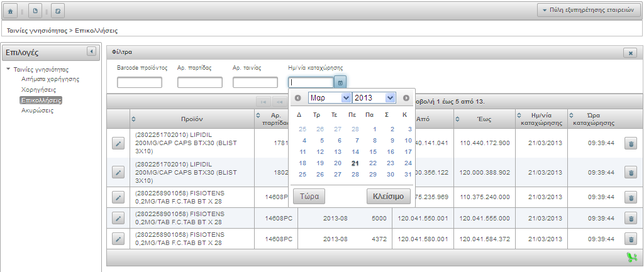Go to next month in calendar
The width and height of the screenshot is (644, 272).
click(x=406, y=98)
